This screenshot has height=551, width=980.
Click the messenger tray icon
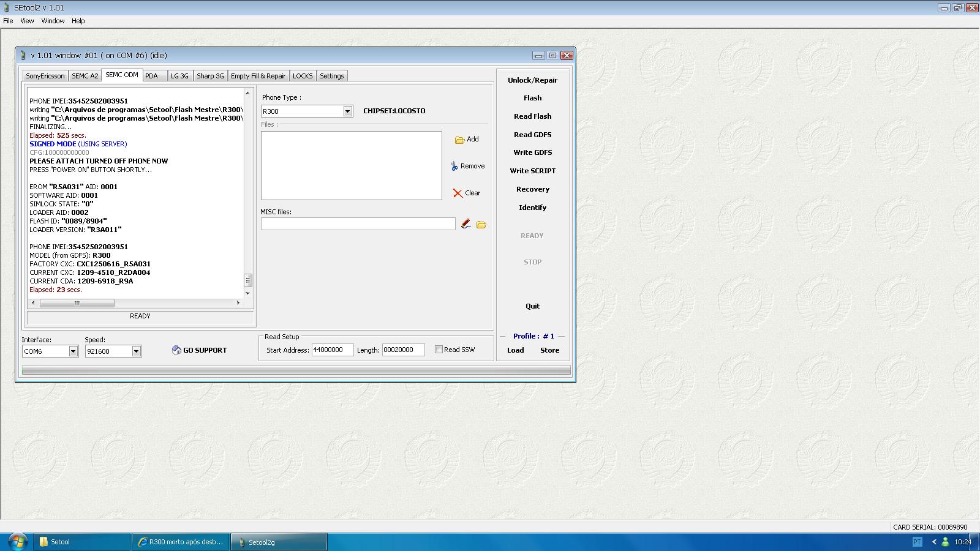point(945,542)
